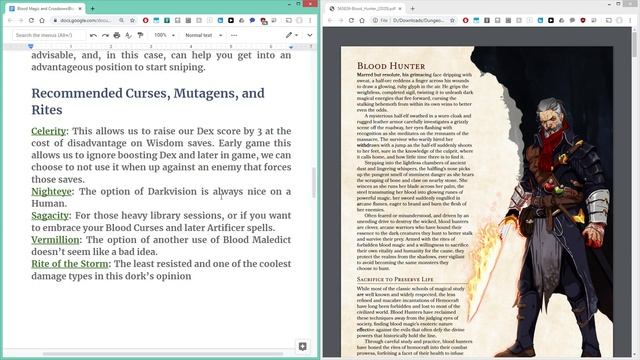Image resolution: width=640 pixels, height=360 pixels.
Task: Open the zoom 100% dropdown in Docs
Action: coord(164,36)
